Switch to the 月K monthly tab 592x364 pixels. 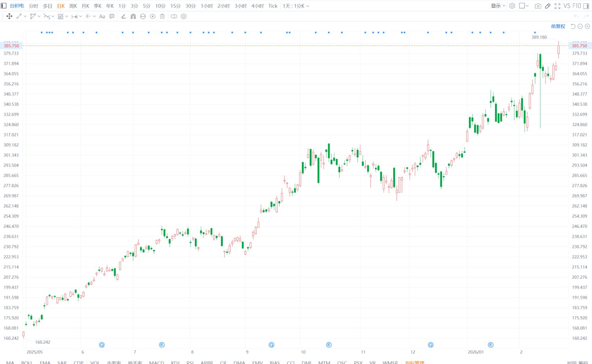[85, 6]
